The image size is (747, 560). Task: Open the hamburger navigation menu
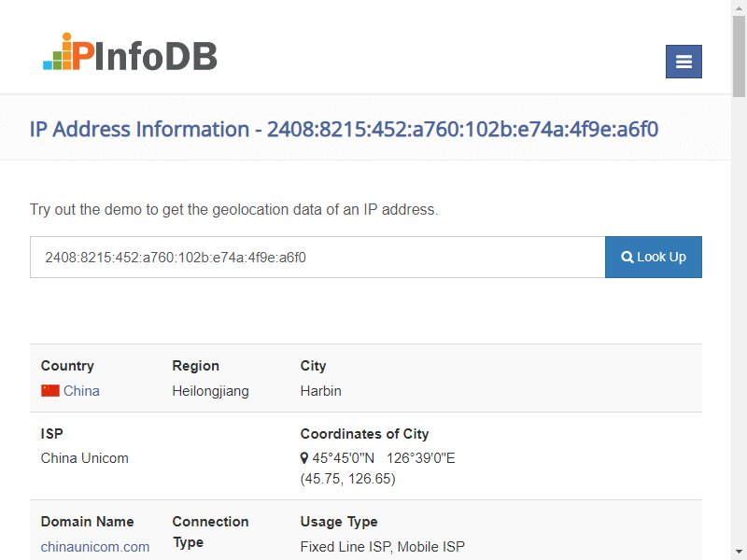(x=684, y=62)
